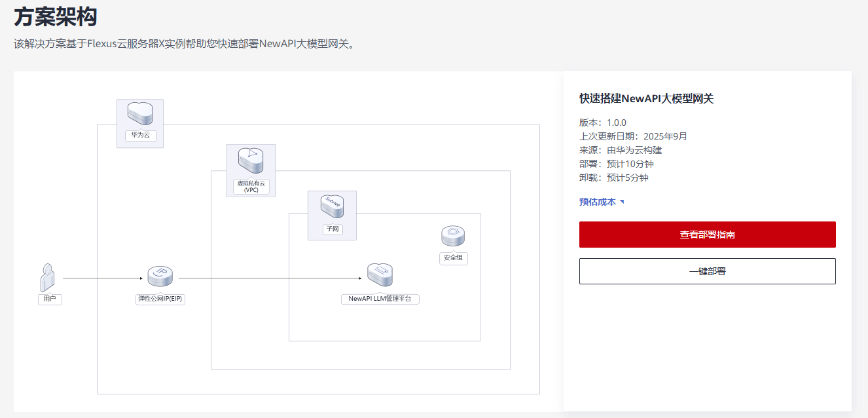Click the user (用户) person icon
This screenshot has width=868, height=418.
click(47, 278)
